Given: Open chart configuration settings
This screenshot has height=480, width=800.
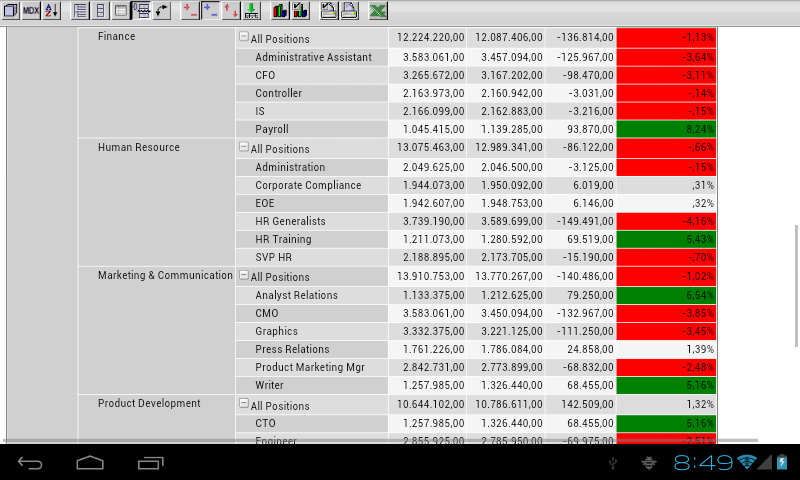Looking at the screenshot, I should [x=301, y=10].
